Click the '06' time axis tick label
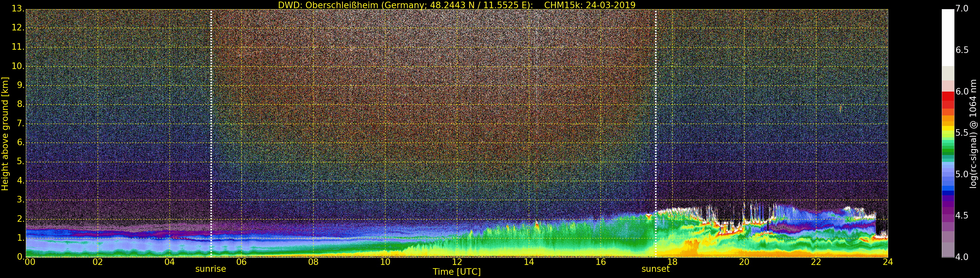The height and width of the screenshot is (278, 980). coord(241,262)
